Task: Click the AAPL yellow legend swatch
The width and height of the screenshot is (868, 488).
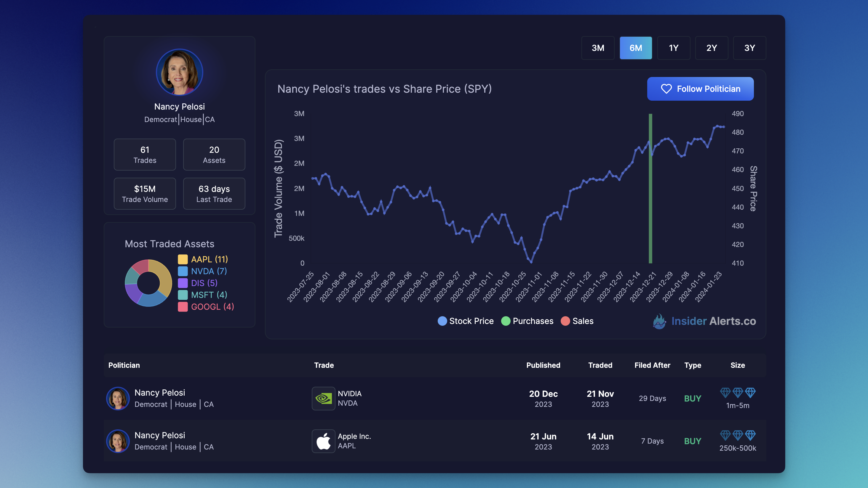Action: pos(183,259)
